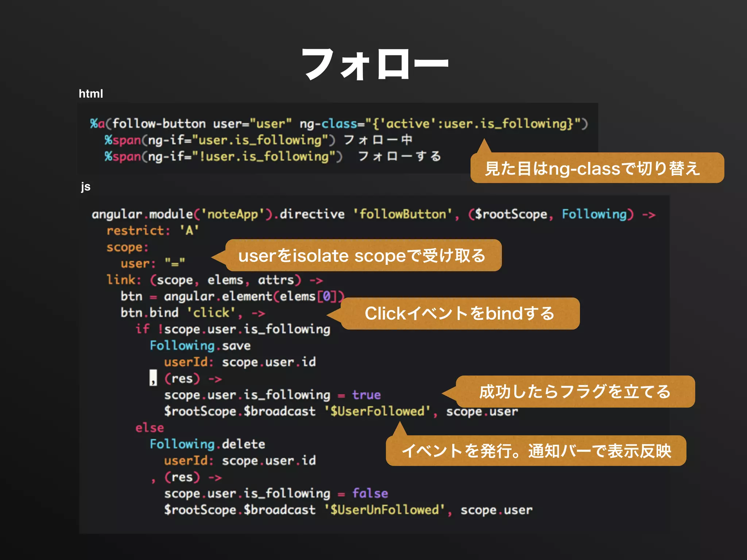
Task: Click the callout 'userをisolate scopeで受け取る'
Action: tap(363, 255)
